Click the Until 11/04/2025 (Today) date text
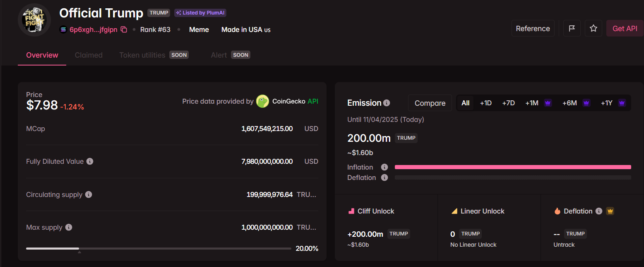 tap(386, 119)
